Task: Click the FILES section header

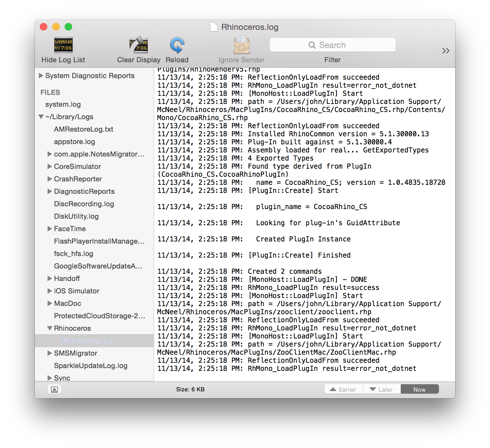Action: [50, 92]
